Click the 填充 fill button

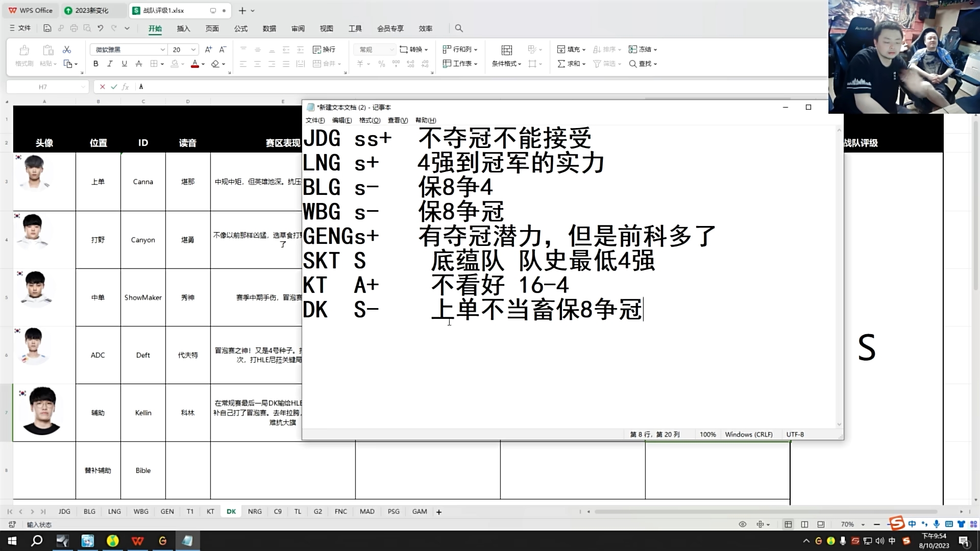[x=571, y=49]
